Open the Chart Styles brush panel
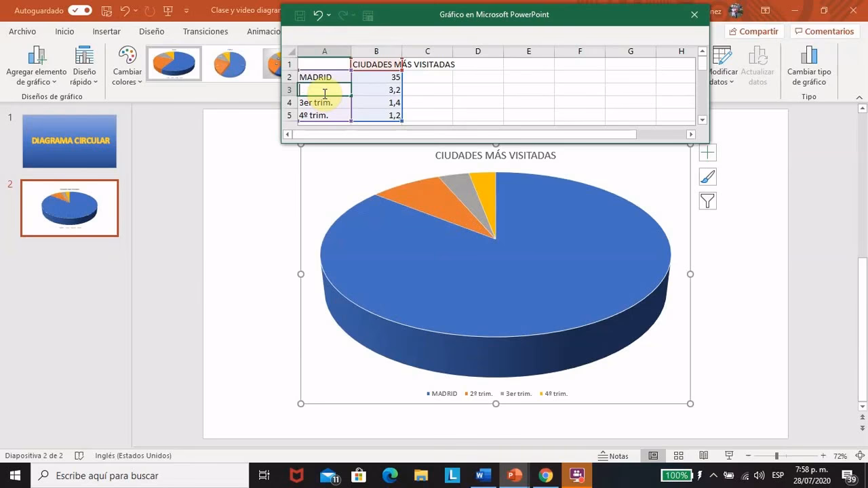 (x=707, y=176)
